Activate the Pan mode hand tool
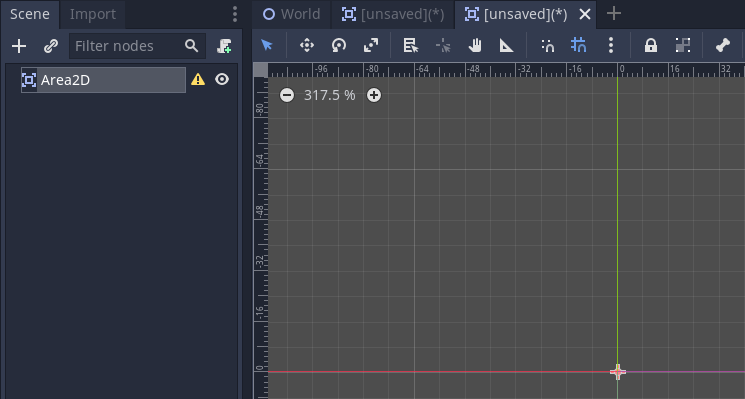 pos(475,46)
